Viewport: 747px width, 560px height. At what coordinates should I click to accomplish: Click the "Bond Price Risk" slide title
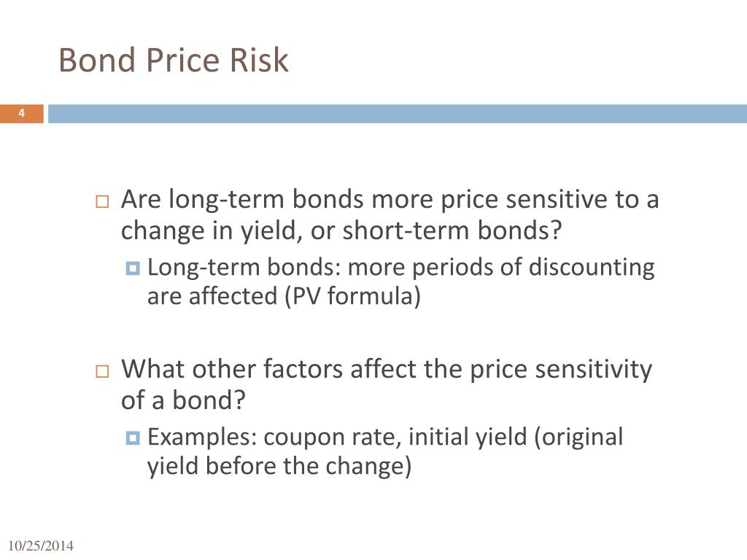point(174,60)
